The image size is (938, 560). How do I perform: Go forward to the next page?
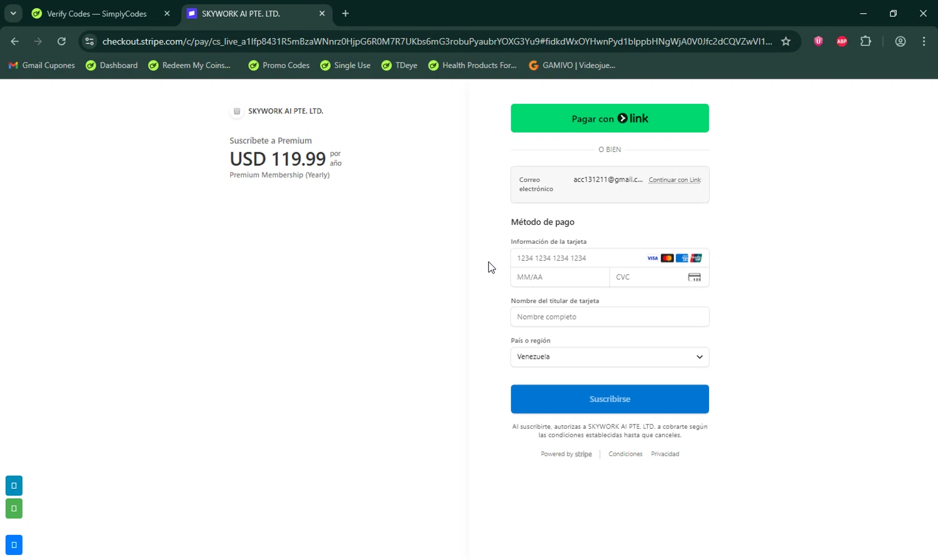coord(38,41)
